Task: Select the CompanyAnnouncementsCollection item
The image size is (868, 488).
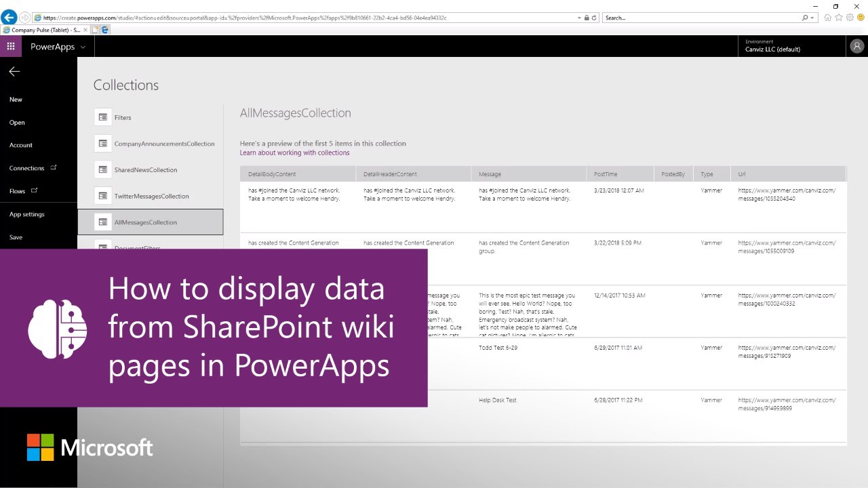Action: click(151, 144)
